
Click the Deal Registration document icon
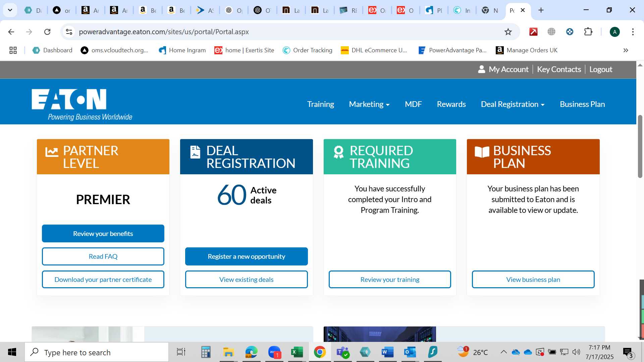pyautogui.click(x=195, y=152)
